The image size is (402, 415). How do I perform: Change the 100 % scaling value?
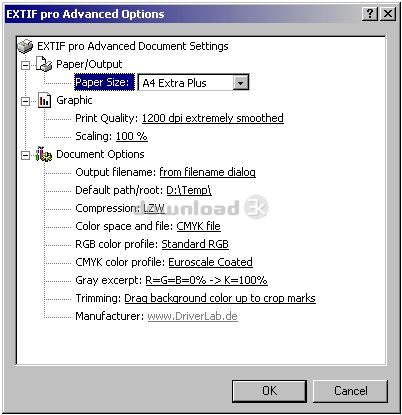[131, 136]
